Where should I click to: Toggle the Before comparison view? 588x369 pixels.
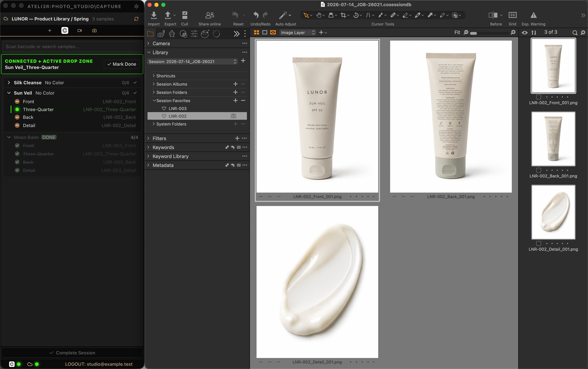pos(493,15)
